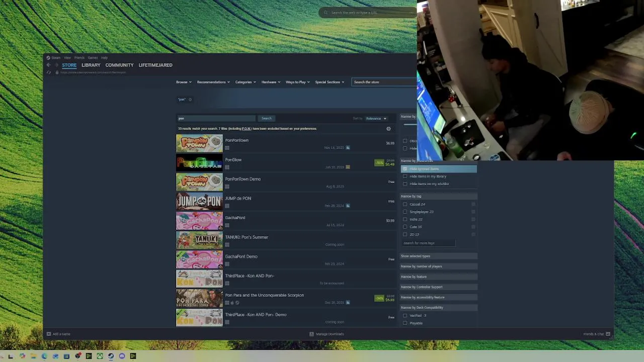
Task: Click the search for more tags field
Action: pyautogui.click(x=428, y=243)
